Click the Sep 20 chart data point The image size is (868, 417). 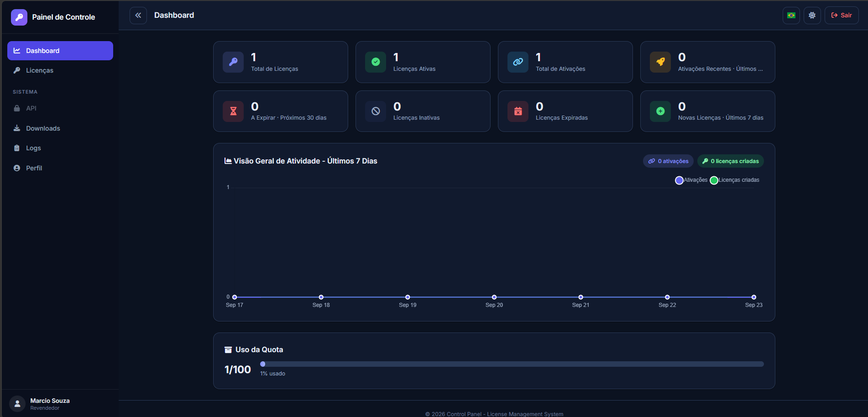[494, 297]
